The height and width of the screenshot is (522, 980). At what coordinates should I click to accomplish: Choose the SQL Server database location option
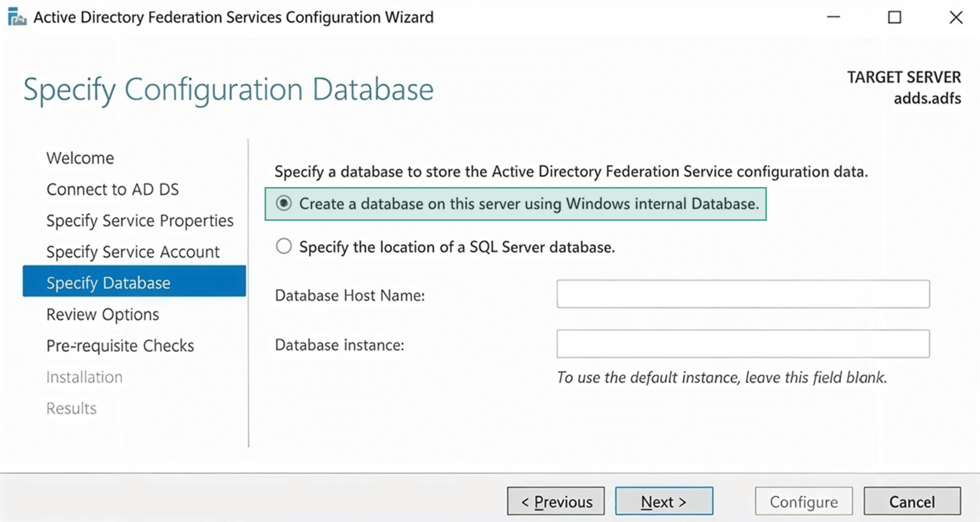(x=283, y=246)
